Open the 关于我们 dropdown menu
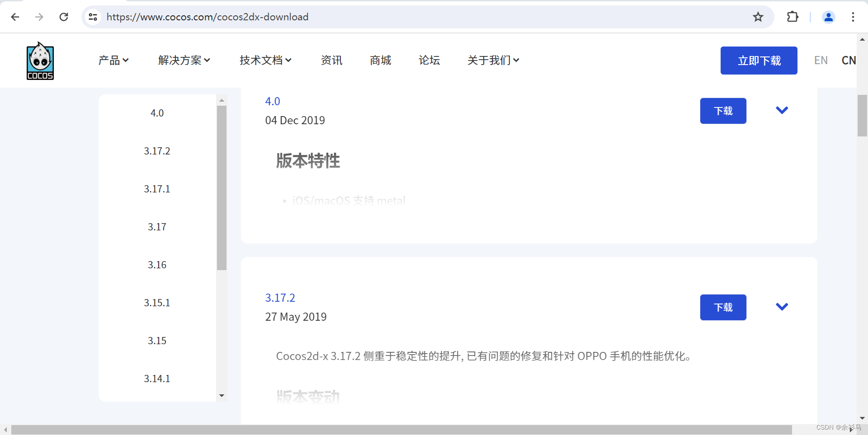Screen dimensions: 868x435 493,60
